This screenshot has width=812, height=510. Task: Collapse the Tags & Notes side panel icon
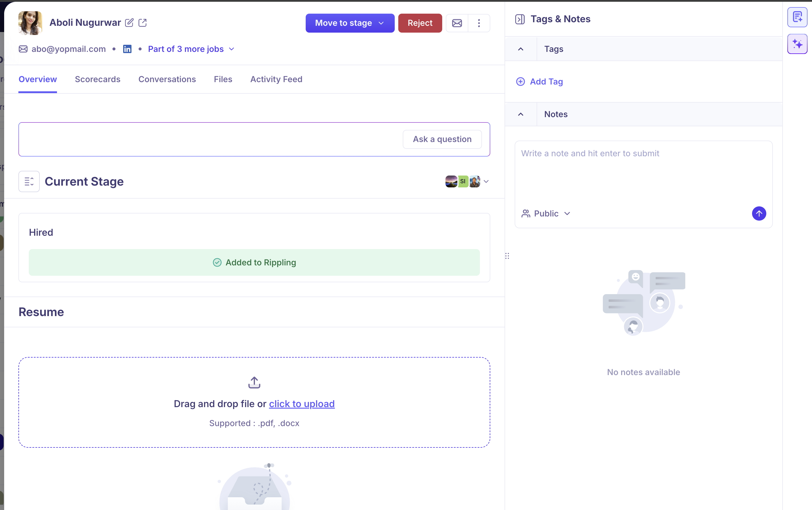(x=520, y=19)
